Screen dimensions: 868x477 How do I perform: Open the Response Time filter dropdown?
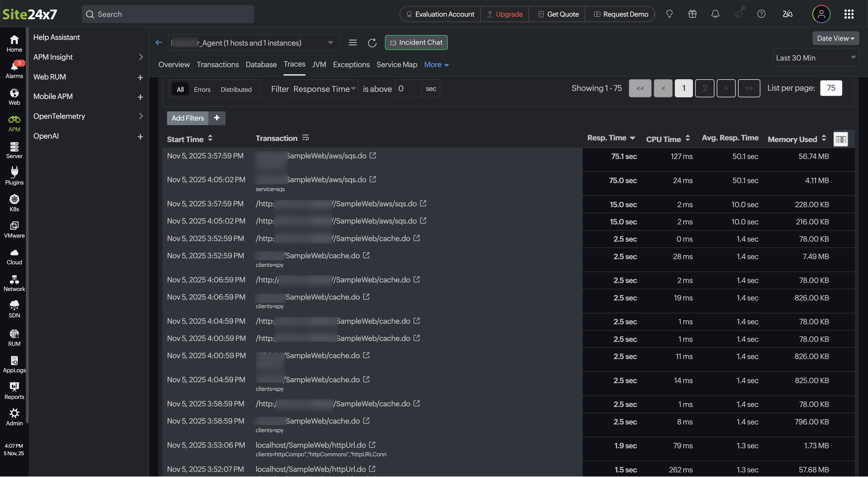tap(324, 89)
